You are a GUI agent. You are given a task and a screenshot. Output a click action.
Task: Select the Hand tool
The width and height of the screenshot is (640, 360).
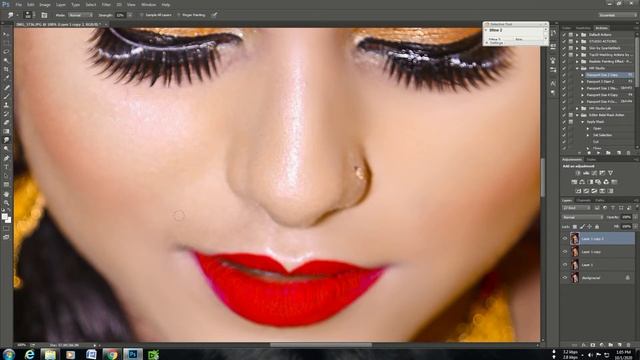(6, 194)
